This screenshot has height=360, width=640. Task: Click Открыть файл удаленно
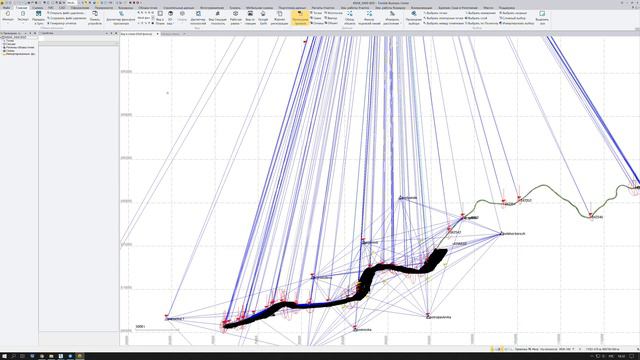[x=66, y=13]
